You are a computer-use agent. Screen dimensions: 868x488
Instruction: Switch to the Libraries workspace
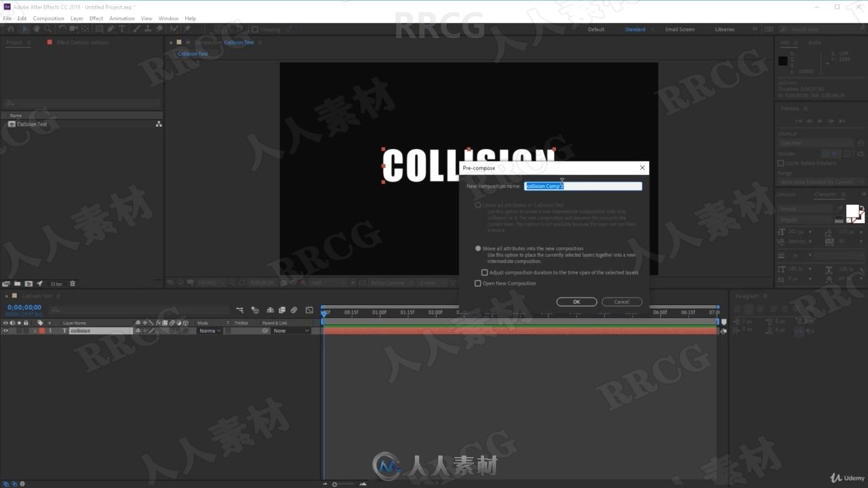[724, 29]
